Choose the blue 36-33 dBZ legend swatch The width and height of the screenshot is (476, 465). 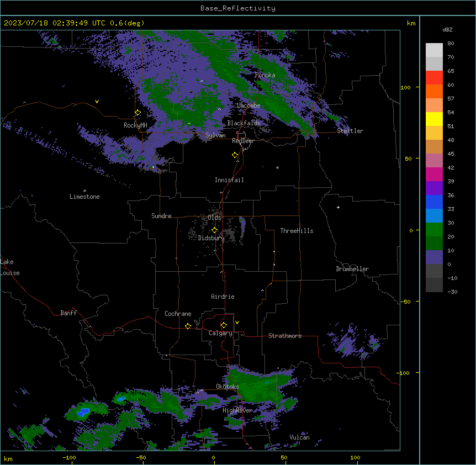coord(434,202)
